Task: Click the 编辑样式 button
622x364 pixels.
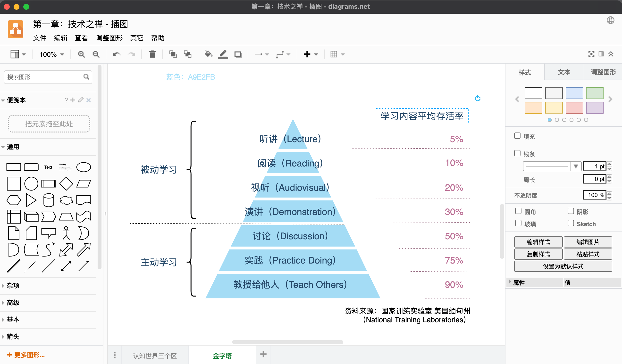Action: 538,242
